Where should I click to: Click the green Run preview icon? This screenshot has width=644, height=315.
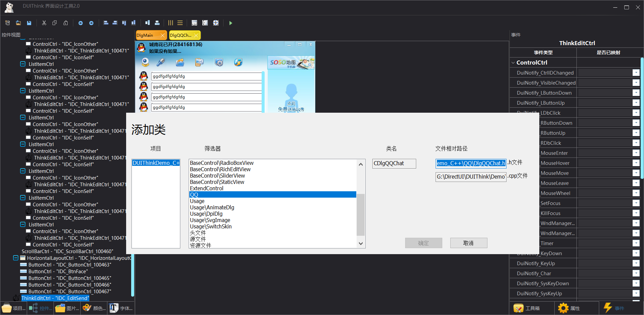(x=231, y=23)
